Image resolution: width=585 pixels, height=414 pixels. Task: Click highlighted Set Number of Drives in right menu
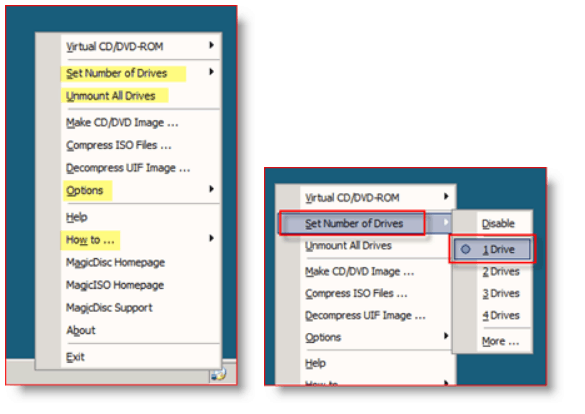(354, 223)
